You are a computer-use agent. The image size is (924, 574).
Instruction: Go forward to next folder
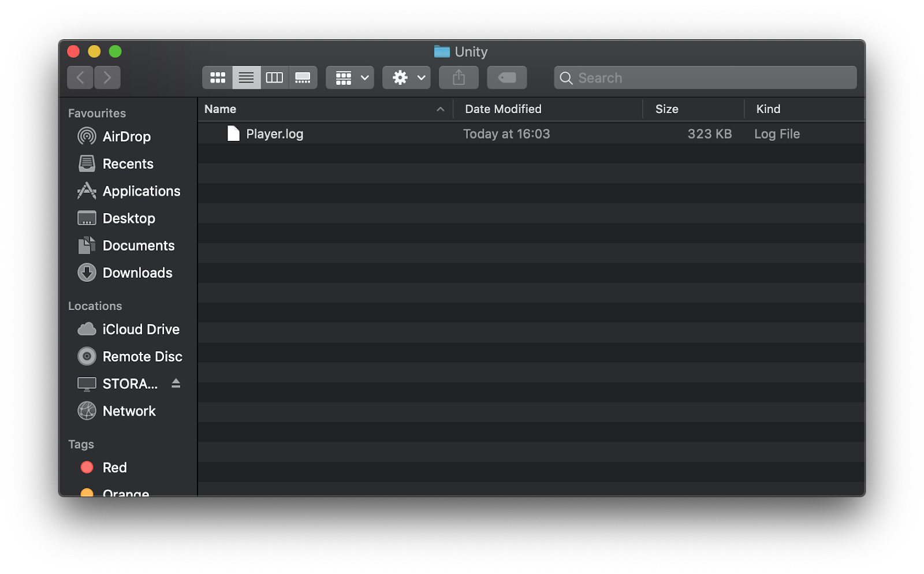[x=107, y=77]
